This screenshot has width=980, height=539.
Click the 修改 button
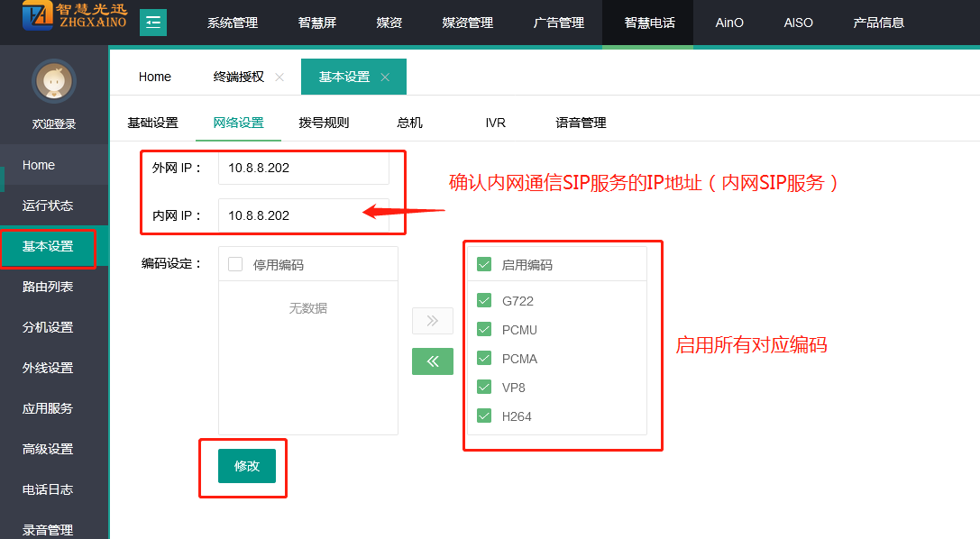tap(247, 466)
